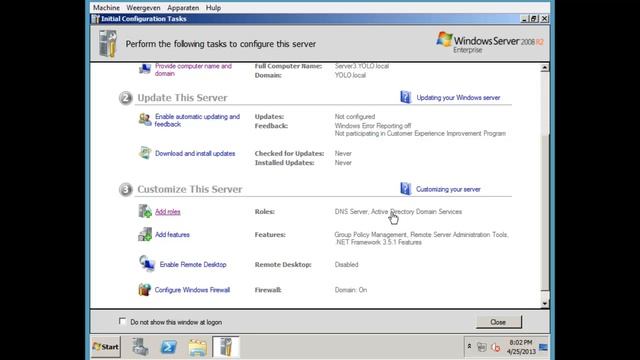The image size is (640, 360).
Task: Open the Apparaten menu
Action: (183, 8)
